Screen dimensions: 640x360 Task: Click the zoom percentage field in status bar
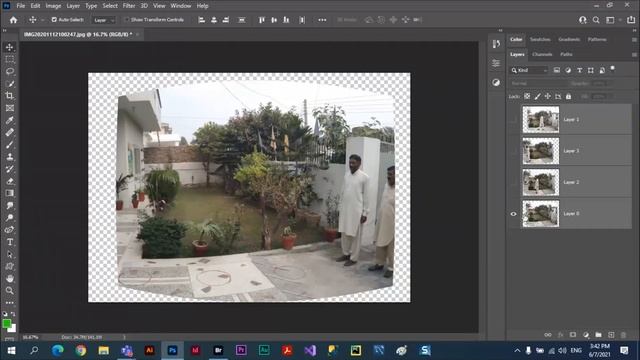coord(31,338)
